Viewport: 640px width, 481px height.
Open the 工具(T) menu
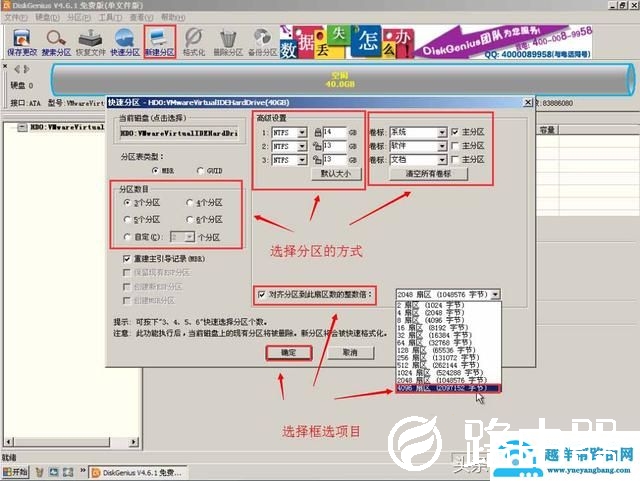coord(110,18)
